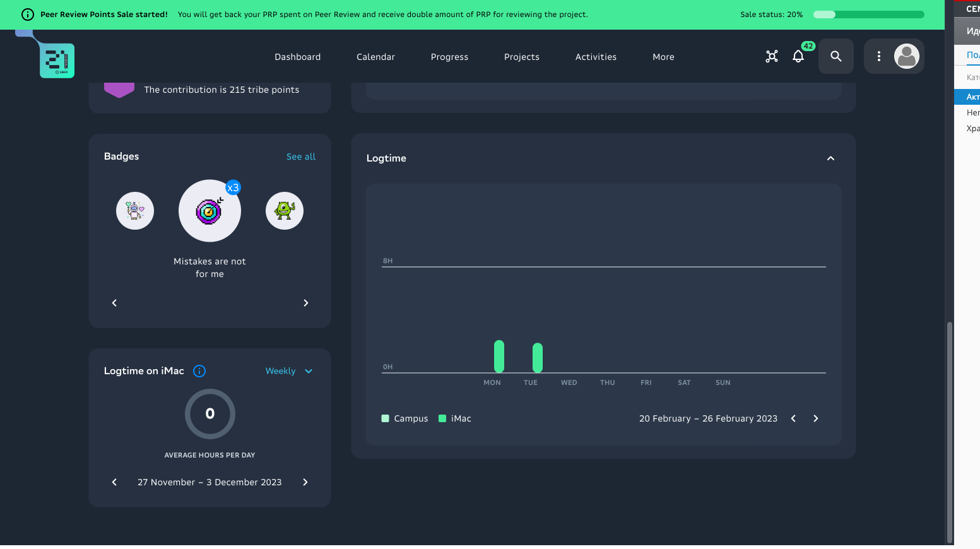Click the Logtime on iMac info icon
Viewport: 980px width, 549px height.
point(199,371)
